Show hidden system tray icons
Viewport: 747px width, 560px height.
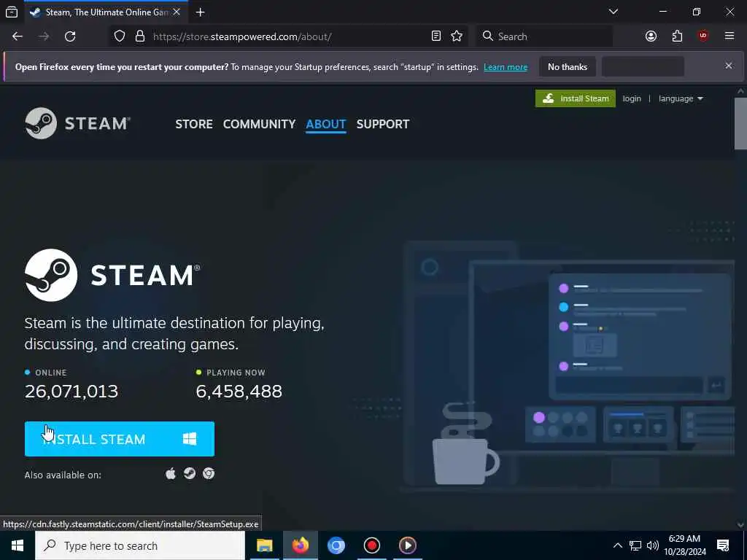pos(617,545)
